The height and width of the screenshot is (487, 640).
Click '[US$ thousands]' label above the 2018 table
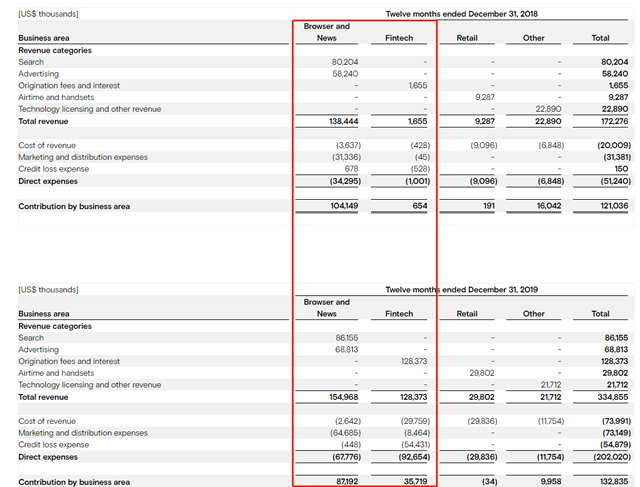(x=48, y=14)
